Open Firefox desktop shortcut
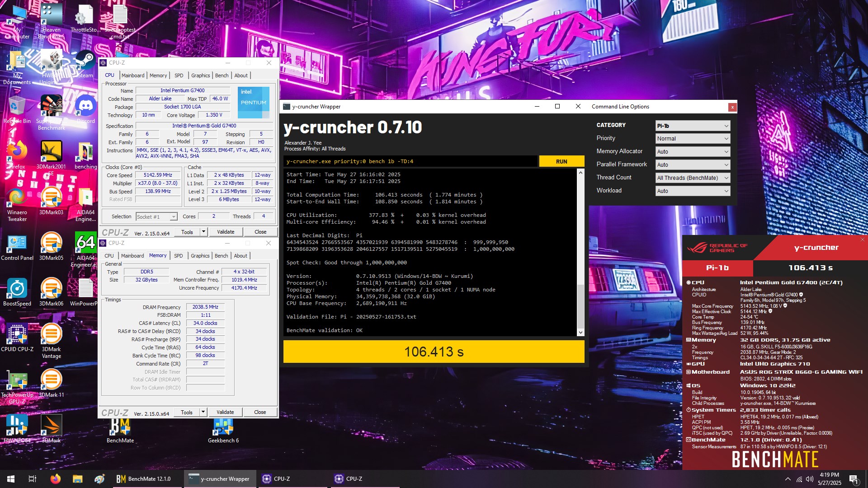This screenshot has width=868, height=488. [x=17, y=155]
